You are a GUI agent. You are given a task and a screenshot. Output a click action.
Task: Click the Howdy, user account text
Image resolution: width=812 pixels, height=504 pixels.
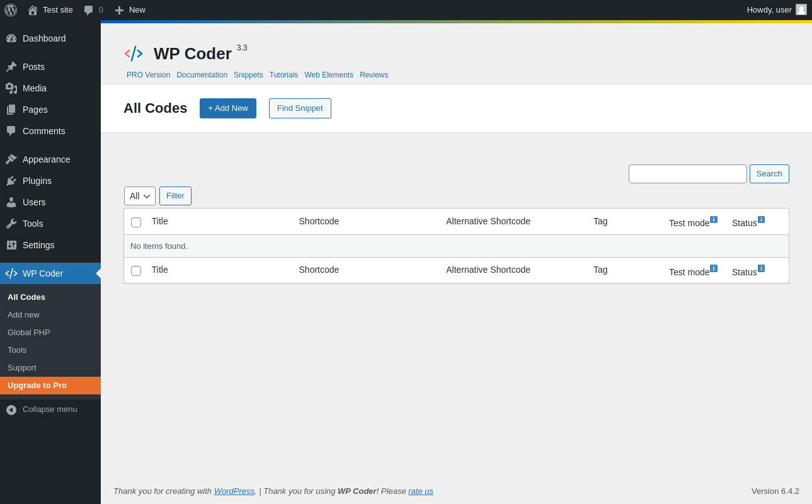(769, 10)
